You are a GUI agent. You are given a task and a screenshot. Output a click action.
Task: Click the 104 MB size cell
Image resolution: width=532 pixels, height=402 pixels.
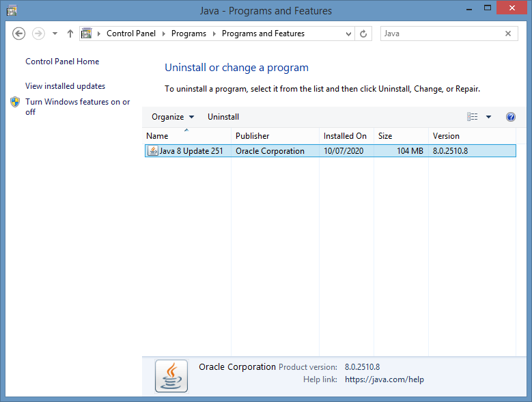coord(410,150)
